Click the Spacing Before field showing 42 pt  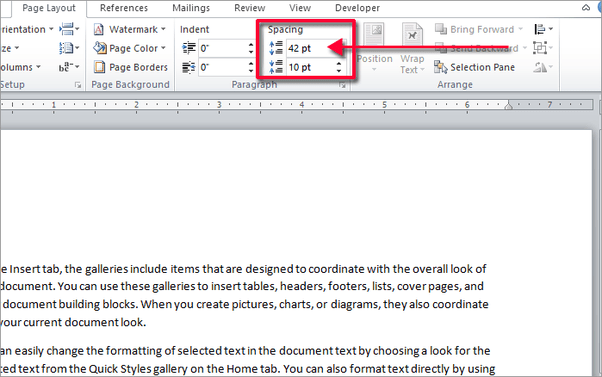click(310, 48)
